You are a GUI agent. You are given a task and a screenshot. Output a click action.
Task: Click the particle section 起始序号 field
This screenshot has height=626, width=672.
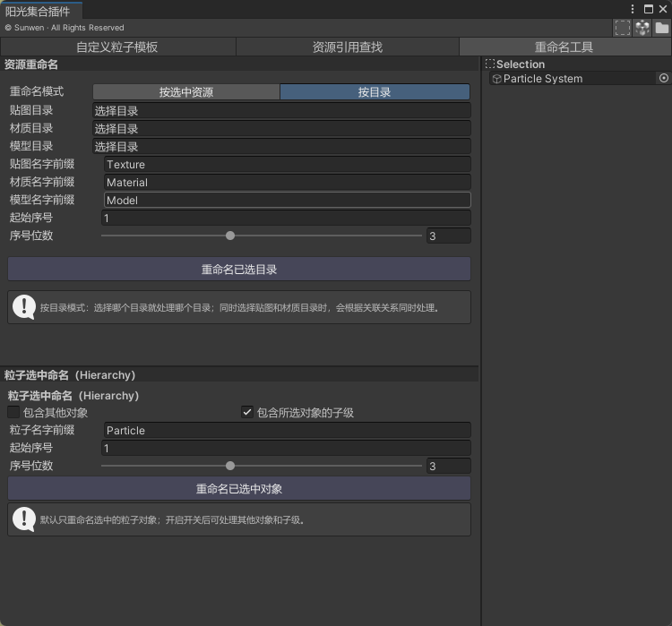(x=286, y=448)
